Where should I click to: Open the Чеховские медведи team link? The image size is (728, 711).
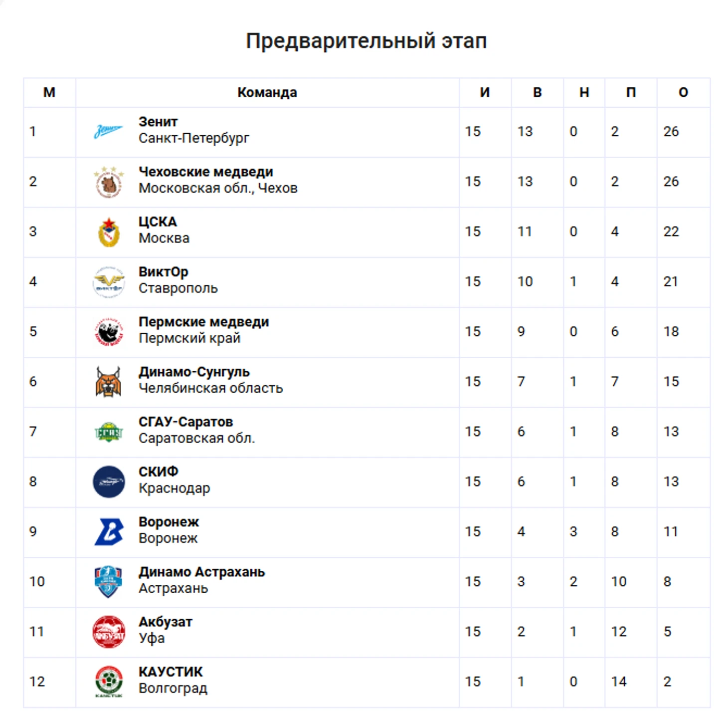(206, 172)
